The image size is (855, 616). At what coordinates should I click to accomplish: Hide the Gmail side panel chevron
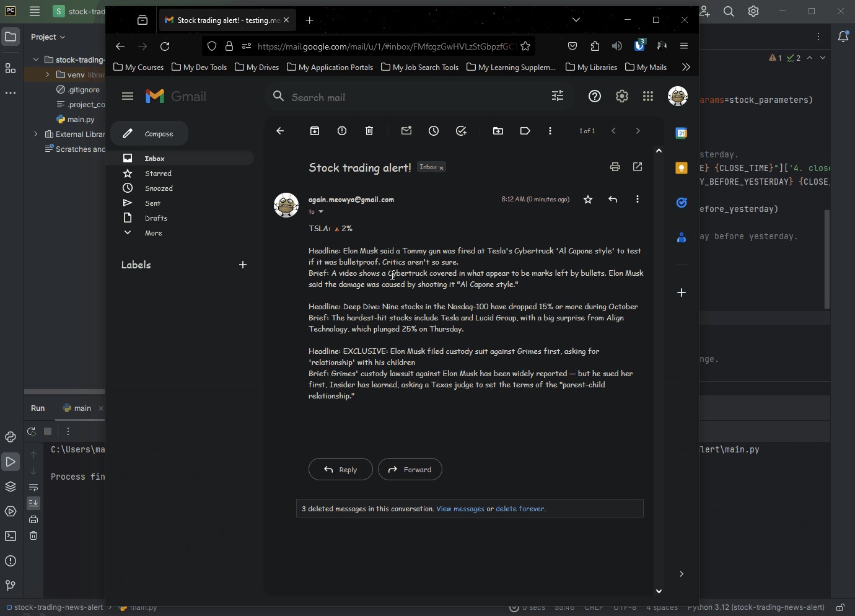pos(682,574)
